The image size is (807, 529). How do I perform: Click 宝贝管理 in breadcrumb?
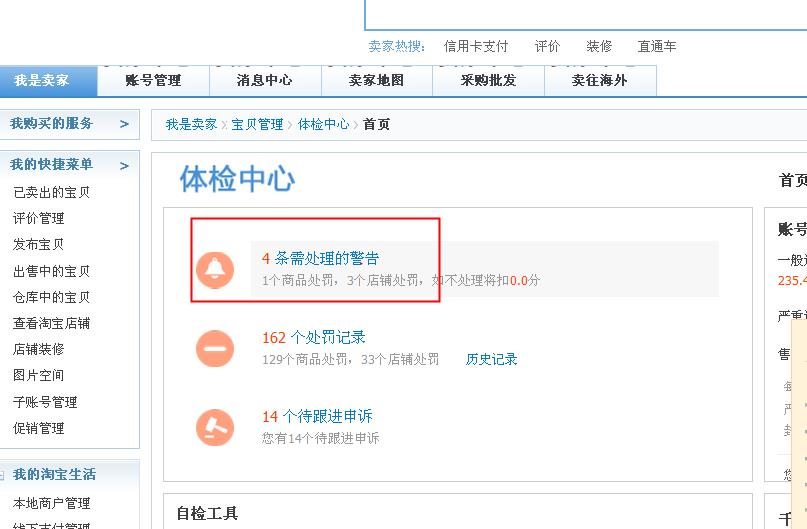tap(257, 125)
